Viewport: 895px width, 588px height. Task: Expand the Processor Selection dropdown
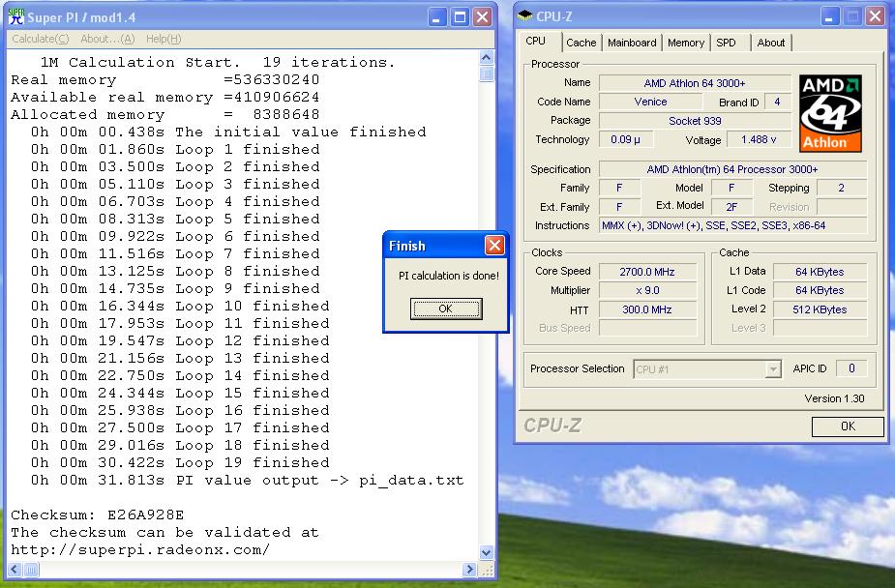(x=773, y=369)
